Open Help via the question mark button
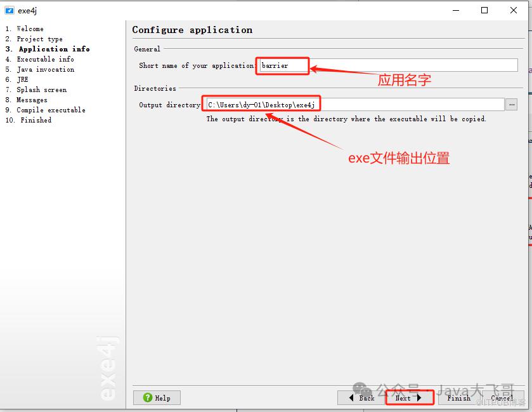Viewport: 532px width, 412px height. (x=157, y=398)
